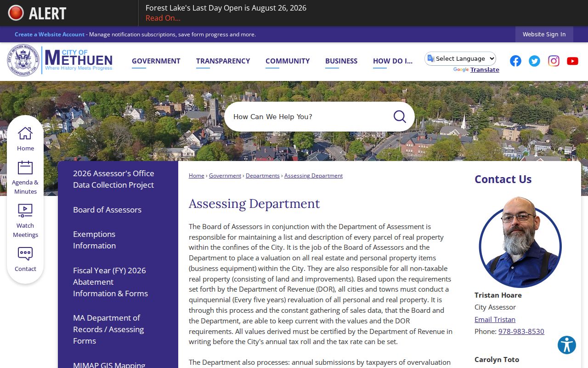Open the accessibility options widget
Image resolution: width=588 pixels, height=368 pixels.
pyautogui.click(x=567, y=345)
